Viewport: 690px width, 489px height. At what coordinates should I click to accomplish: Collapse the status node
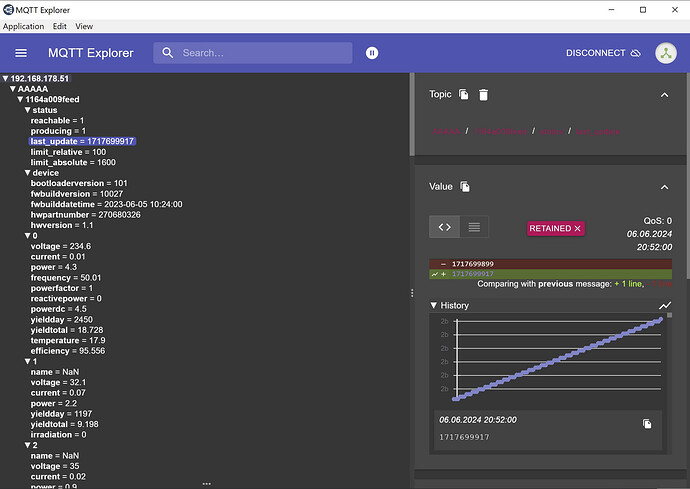tap(27, 110)
